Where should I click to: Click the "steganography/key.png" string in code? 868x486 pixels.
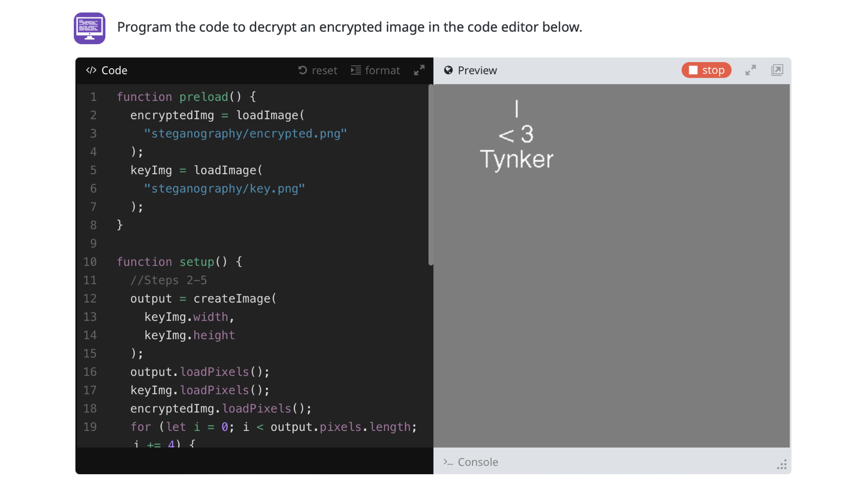coord(224,189)
